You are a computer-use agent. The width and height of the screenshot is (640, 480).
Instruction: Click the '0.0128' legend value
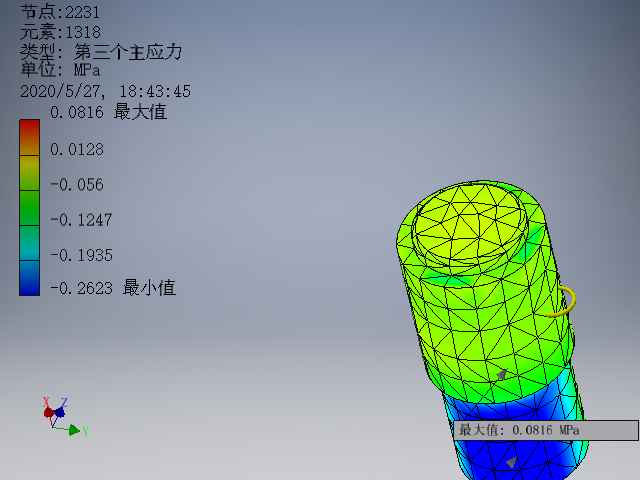(x=77, y=149)
